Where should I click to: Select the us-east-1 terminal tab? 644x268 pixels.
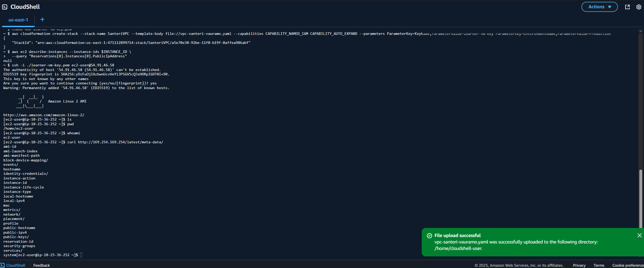18,20
